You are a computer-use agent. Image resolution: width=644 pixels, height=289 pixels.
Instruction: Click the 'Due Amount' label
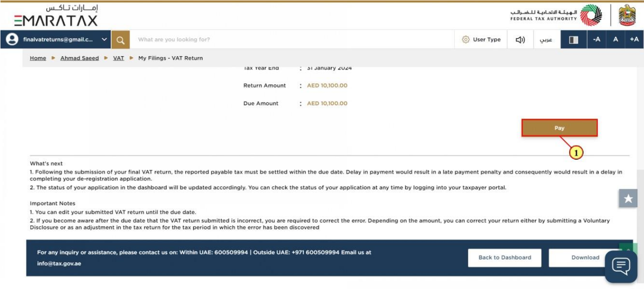(x=261, y=103)
